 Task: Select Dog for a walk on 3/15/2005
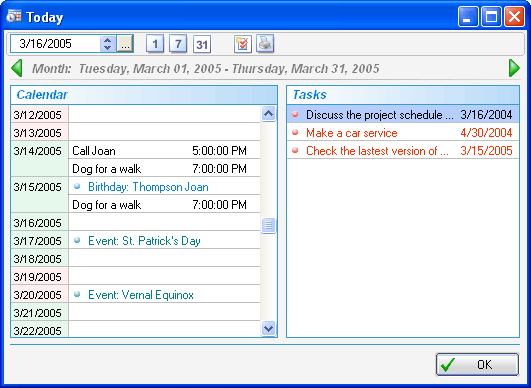pyautogui.click(x=164, y=204)
